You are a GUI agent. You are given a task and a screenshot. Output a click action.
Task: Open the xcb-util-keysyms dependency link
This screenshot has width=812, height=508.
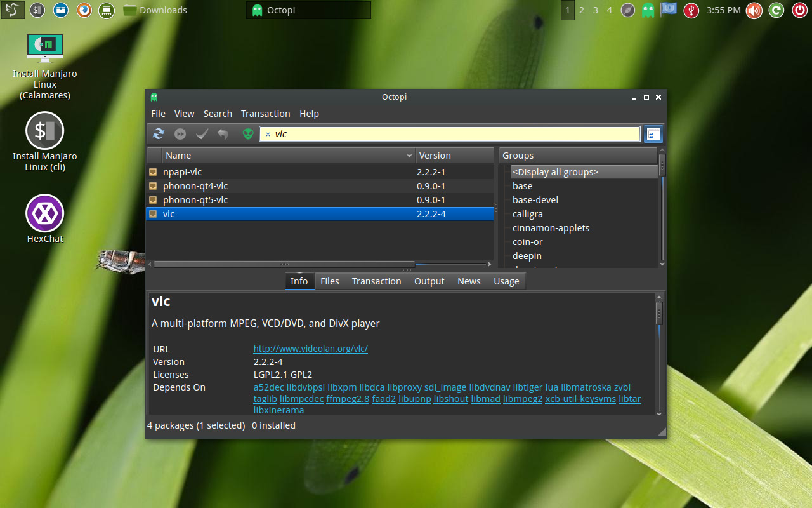[x=580, y=399]
